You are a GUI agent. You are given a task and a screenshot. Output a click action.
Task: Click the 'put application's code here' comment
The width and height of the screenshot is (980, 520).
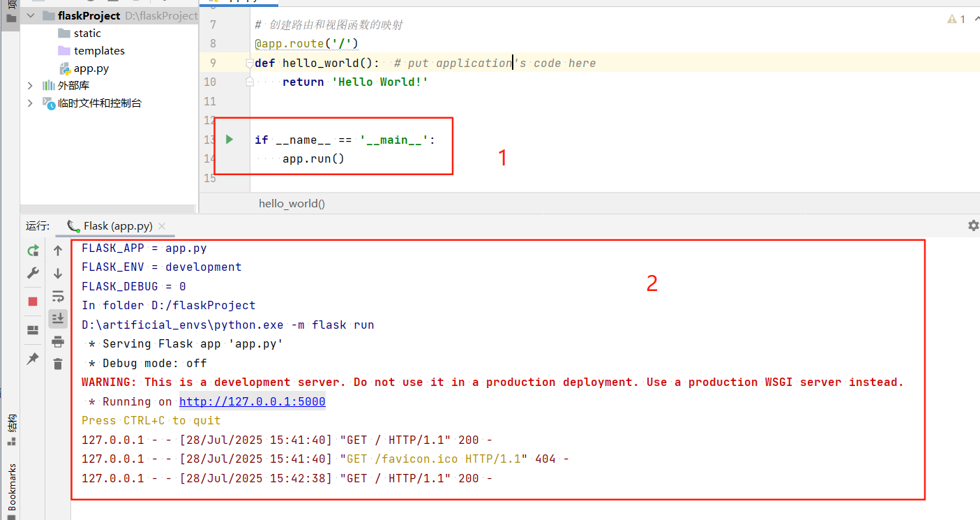[495, 63]
